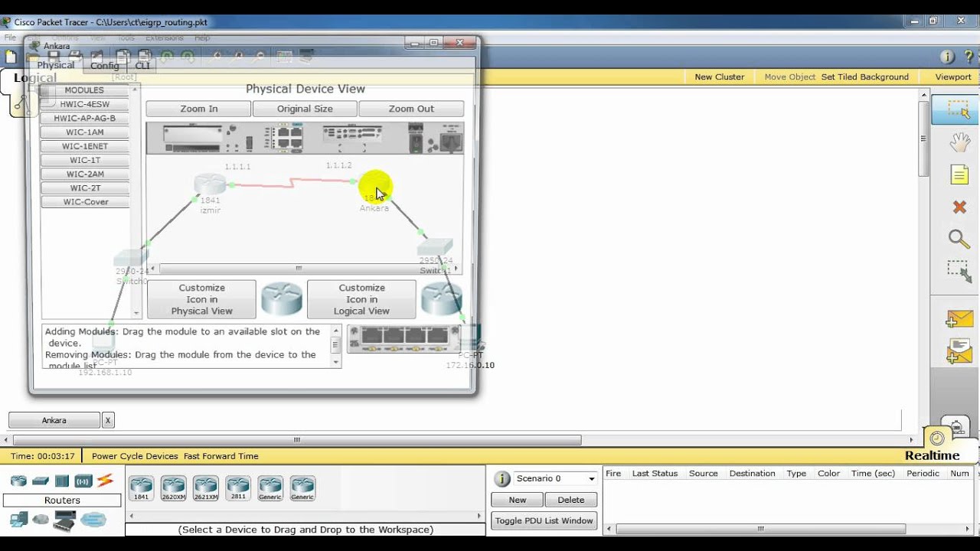980x551 pixels.
Task: Open the File menu
Action: pos(10,37)
